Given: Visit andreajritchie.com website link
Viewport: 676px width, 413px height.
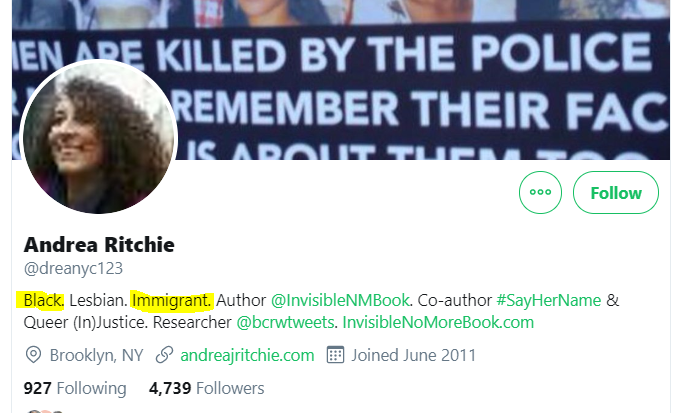Looking at the screenshot, I should click(x=247, y=355).
